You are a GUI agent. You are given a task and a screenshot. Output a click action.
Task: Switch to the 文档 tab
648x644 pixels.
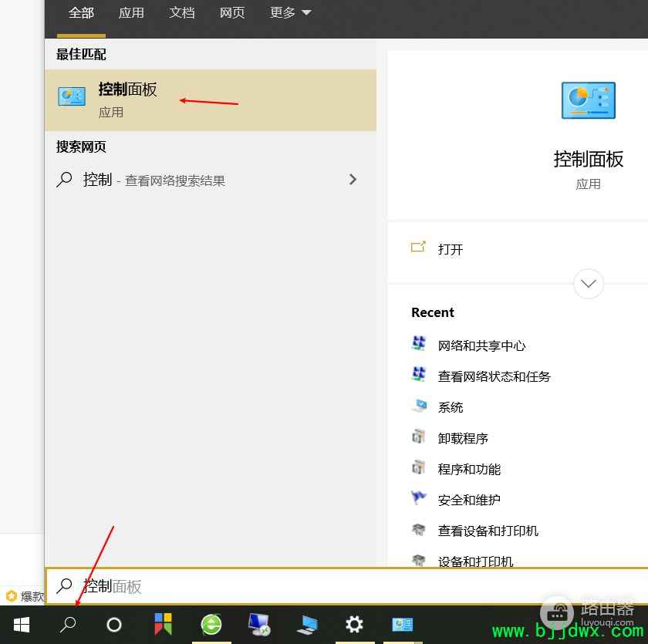pyautogui.click(x=181, y=13)
